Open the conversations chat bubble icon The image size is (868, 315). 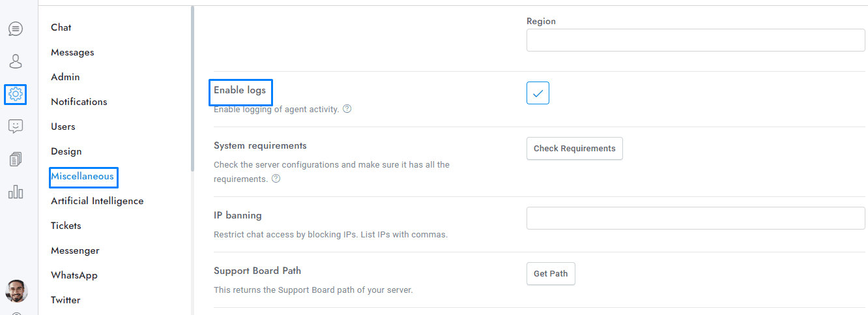[x=16, y=29]
